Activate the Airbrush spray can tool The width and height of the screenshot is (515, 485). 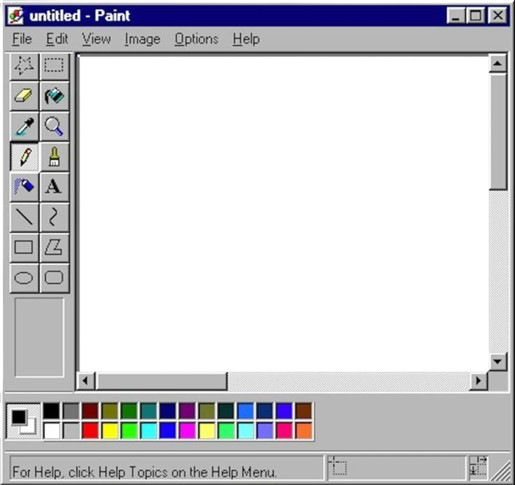point(24,187)
